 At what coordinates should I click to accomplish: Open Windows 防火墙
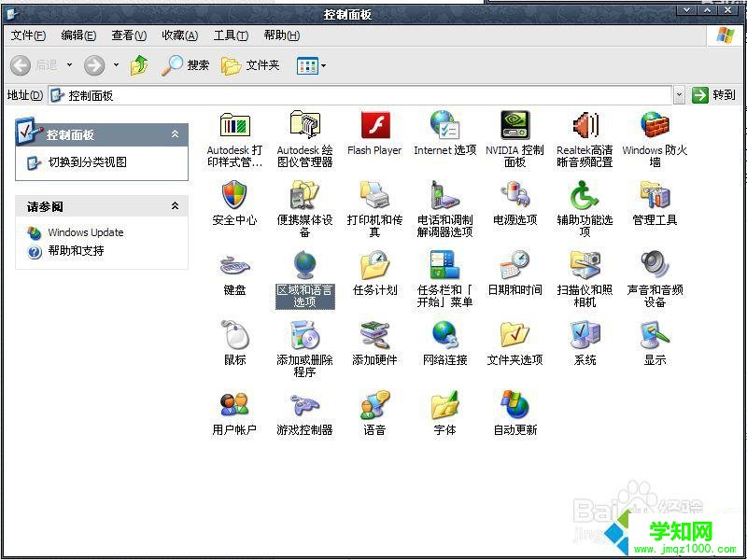coord(655,139)
